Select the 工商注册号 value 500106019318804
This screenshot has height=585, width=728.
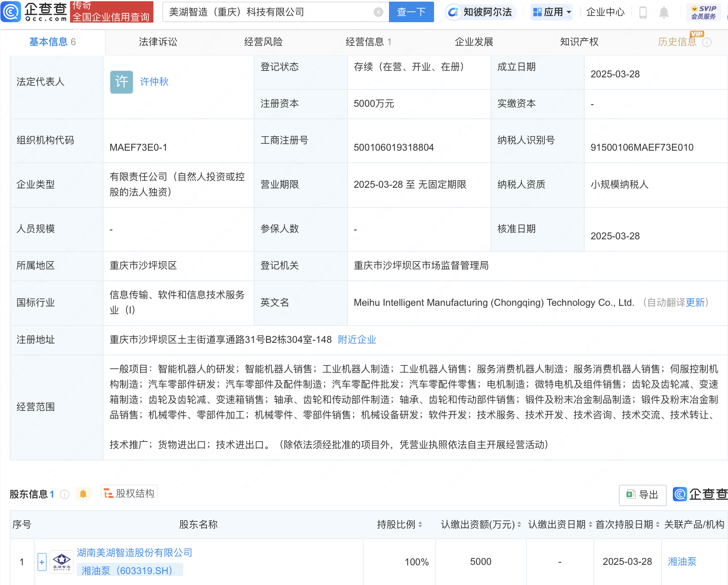(x=393, y=147)
